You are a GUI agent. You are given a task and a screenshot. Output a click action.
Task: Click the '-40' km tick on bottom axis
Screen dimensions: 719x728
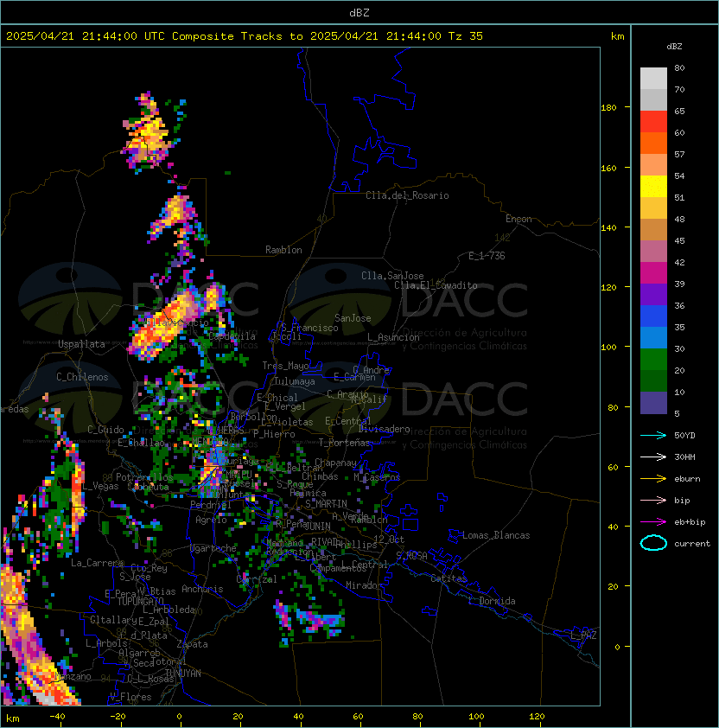coord(57,717)
